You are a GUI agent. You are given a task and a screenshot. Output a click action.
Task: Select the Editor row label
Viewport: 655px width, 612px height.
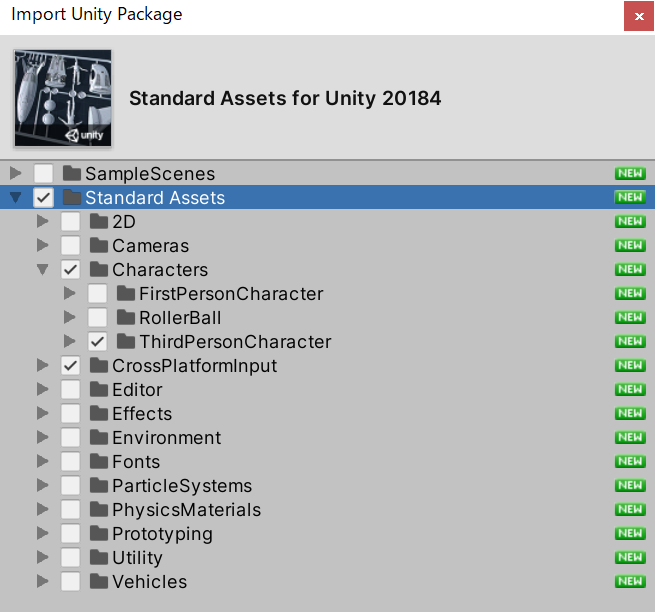coord(137,390)
